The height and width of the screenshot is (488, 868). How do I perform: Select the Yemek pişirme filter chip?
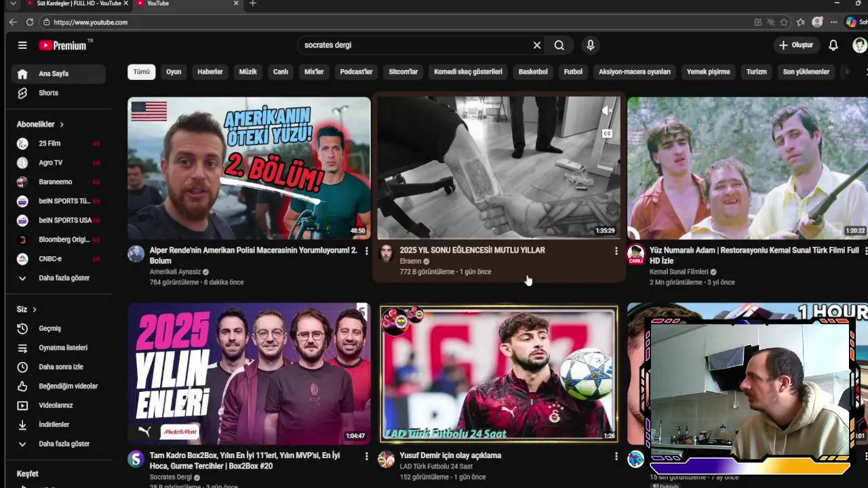coord(709,72)
